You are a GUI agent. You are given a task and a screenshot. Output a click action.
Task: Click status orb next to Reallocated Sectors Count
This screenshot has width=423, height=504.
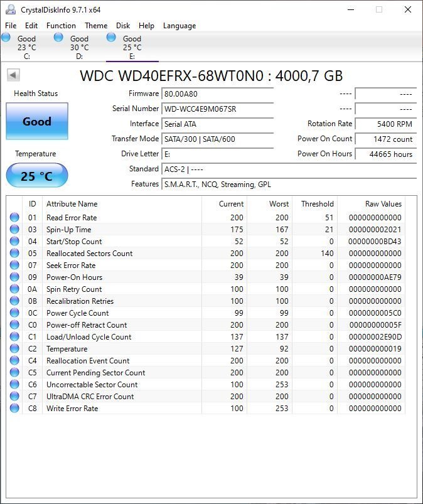(x=14, y=254)
